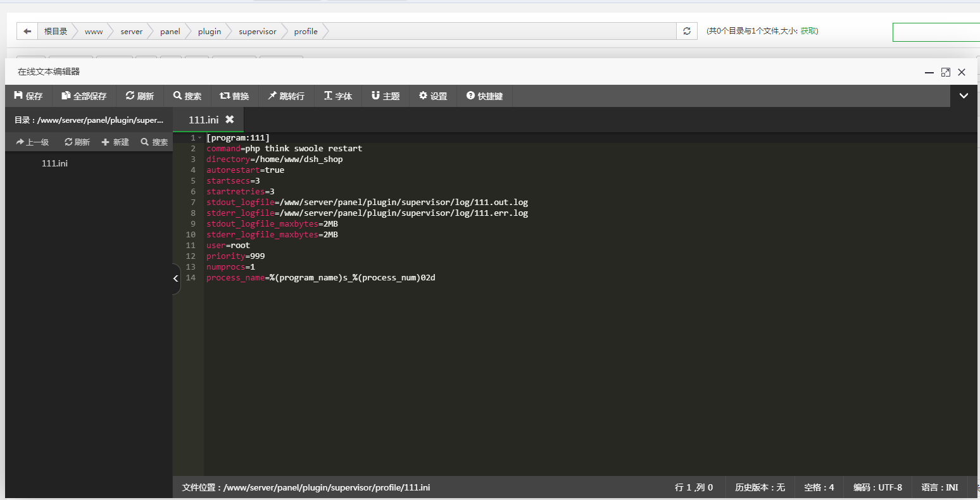
Task: Refresh the sidebar file list (刷新)
Action: [77, 142]
